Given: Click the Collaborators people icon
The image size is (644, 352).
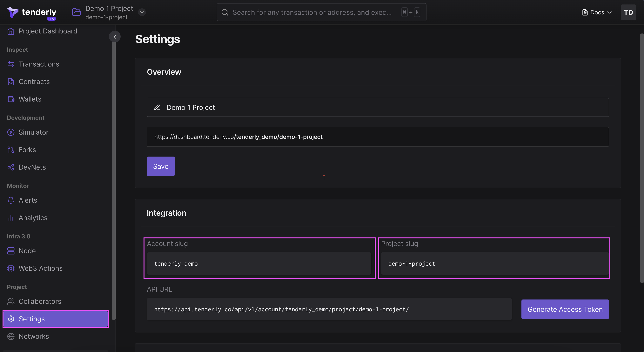Looking at the screenshot, I should point(11,301).
